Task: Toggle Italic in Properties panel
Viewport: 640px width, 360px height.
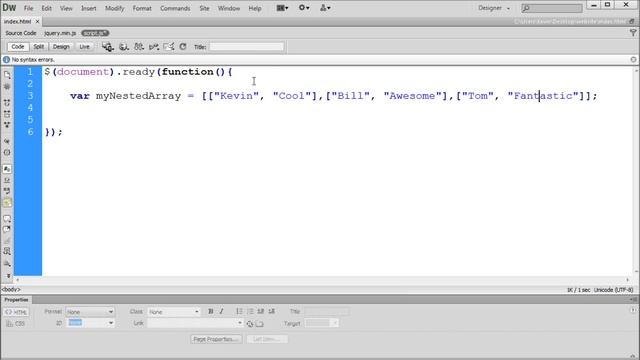Action: click(x=221, y=311)
